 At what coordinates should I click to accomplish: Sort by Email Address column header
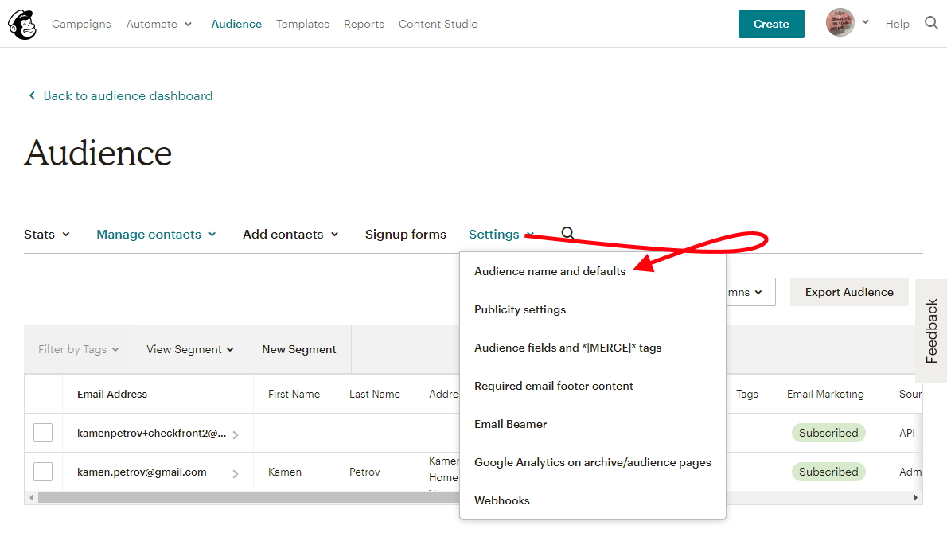pyautogui.click(x=111, y=394)
